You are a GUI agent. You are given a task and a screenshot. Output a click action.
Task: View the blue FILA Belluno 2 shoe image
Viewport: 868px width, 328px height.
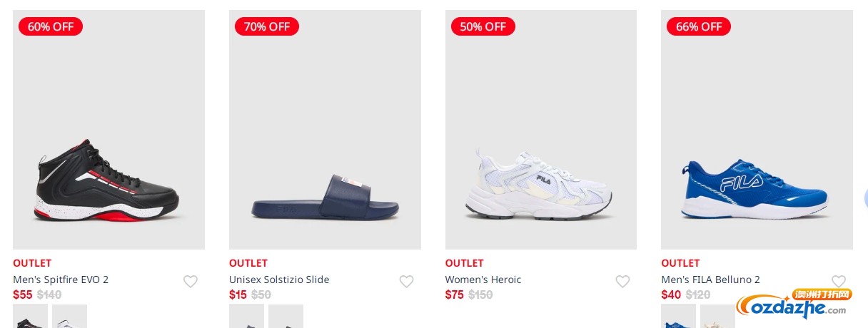tap(757, 130)
